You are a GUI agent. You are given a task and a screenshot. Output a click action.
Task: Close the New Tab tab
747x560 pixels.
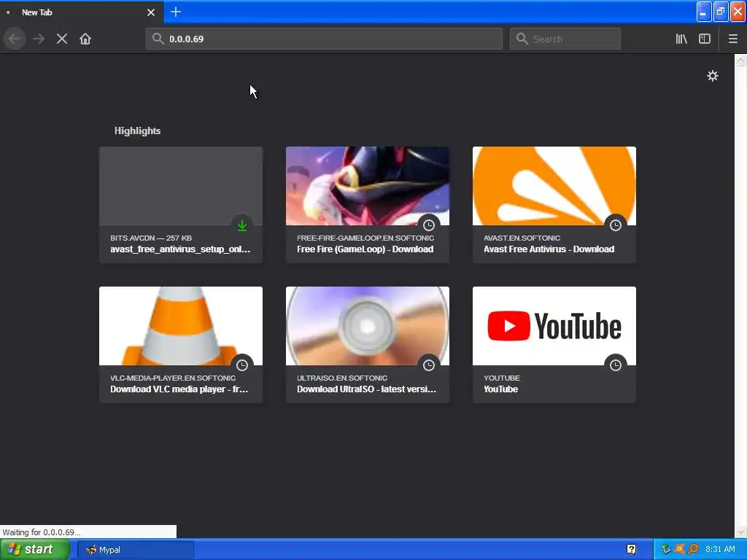[x=151, y=12]
